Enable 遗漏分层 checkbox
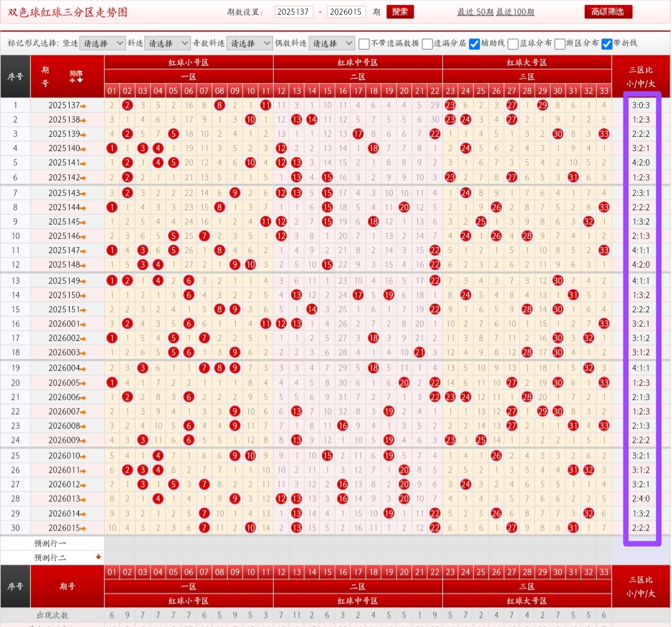This screenshot has width=672, height=627. pyautogui.click(x=427, y=44)
